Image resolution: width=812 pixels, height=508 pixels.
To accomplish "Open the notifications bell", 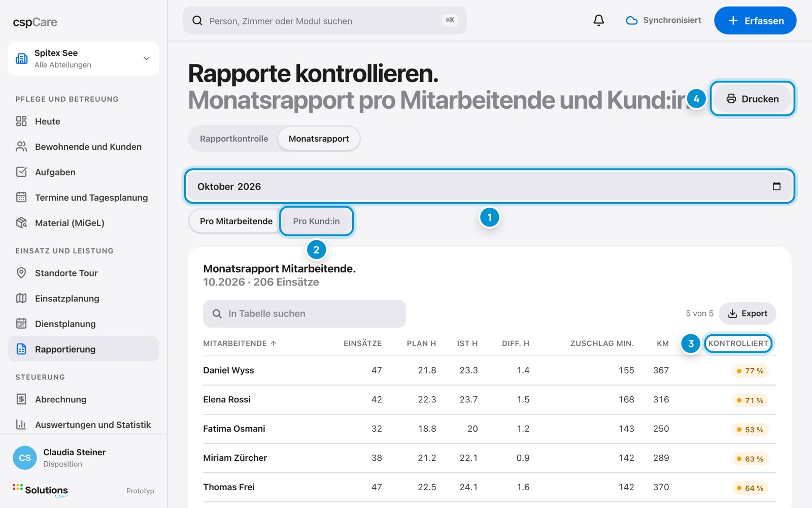I will [x=599, y=20].
